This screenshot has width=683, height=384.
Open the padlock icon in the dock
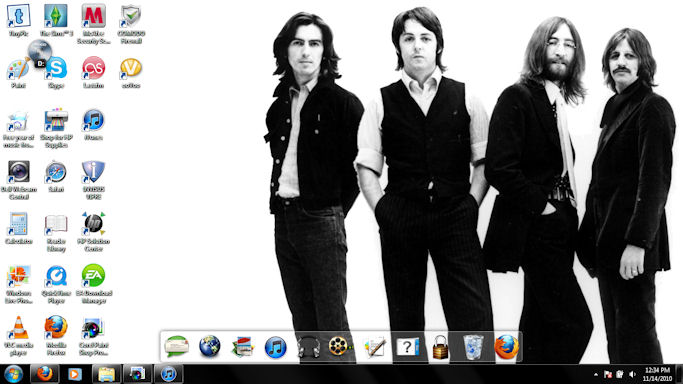(440, 347)
